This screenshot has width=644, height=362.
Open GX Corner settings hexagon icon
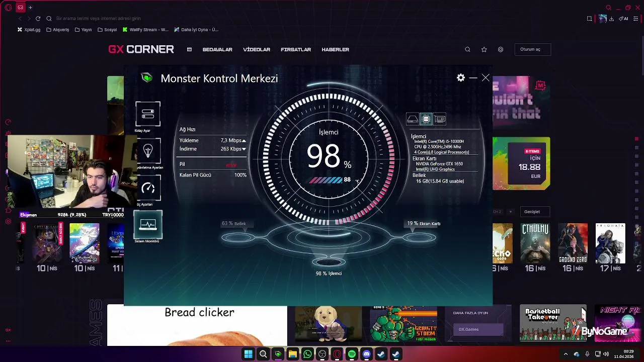[500, 49]
